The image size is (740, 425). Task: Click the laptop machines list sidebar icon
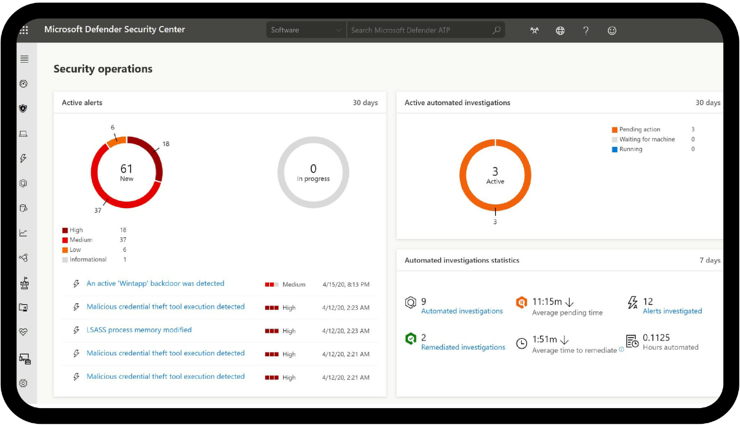coord(24,134)
